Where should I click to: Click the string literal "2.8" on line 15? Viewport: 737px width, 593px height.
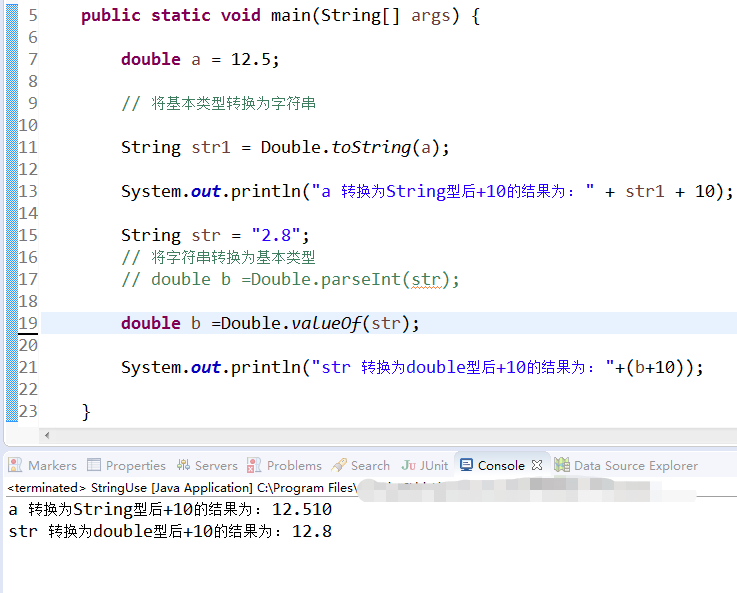(275, 235)
